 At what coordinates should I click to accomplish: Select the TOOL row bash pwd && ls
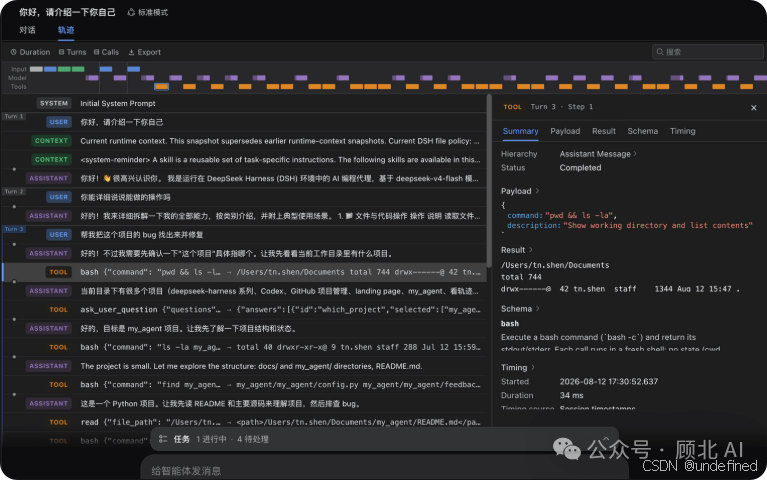244,272
